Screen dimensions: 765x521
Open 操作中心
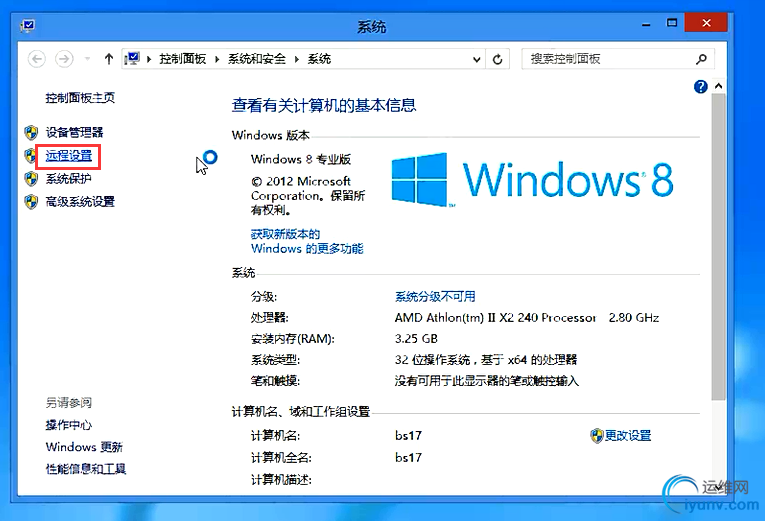[68, 425]
